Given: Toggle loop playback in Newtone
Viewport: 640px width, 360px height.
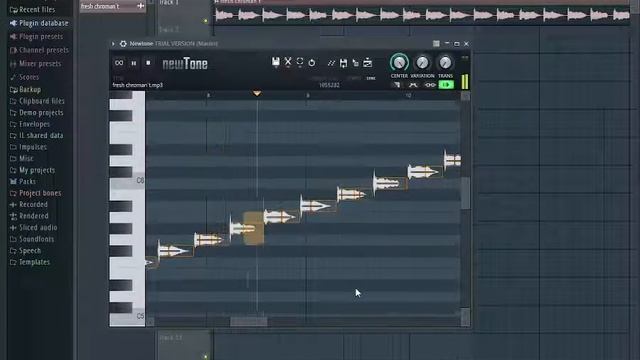Looking at the screenshot, I should (119, 63).
